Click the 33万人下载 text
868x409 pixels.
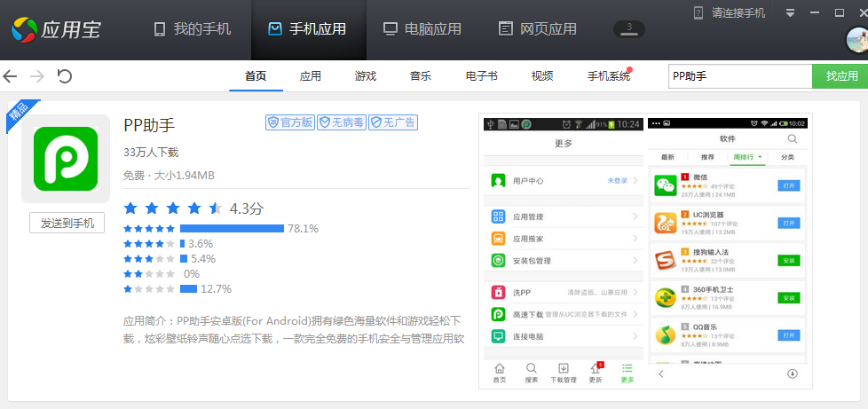tap(151, 153)
